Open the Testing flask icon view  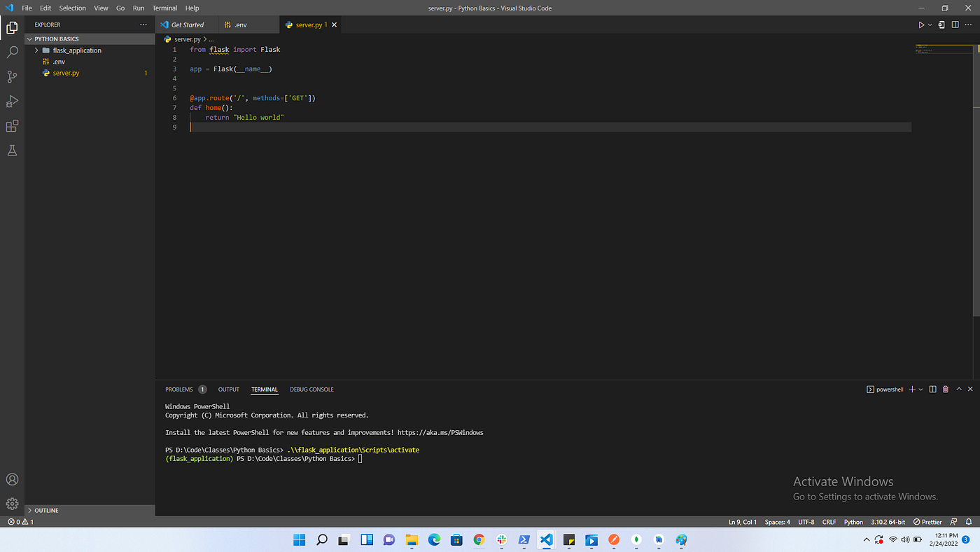pos(12,151)
